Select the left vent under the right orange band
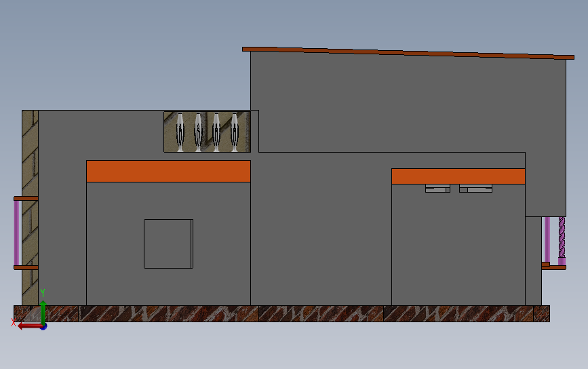 point(437,189)
